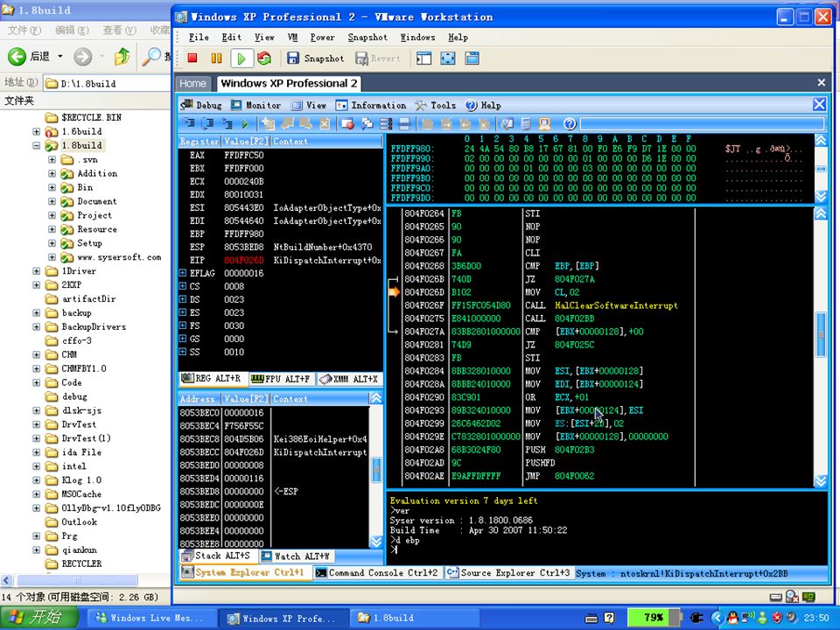840x630 pixels.
Task: Click the list icon with colored dots in Syser toolbar
Action: click(x=386, y=124)
